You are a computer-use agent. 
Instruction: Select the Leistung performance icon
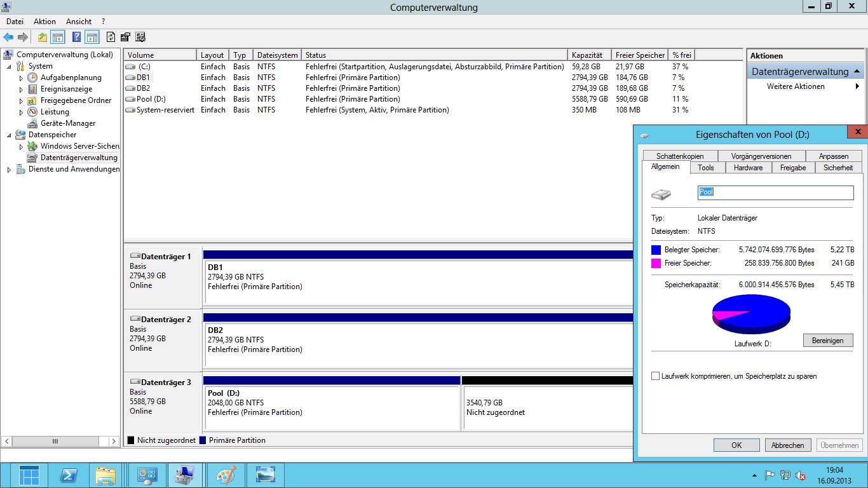[32, 112]
